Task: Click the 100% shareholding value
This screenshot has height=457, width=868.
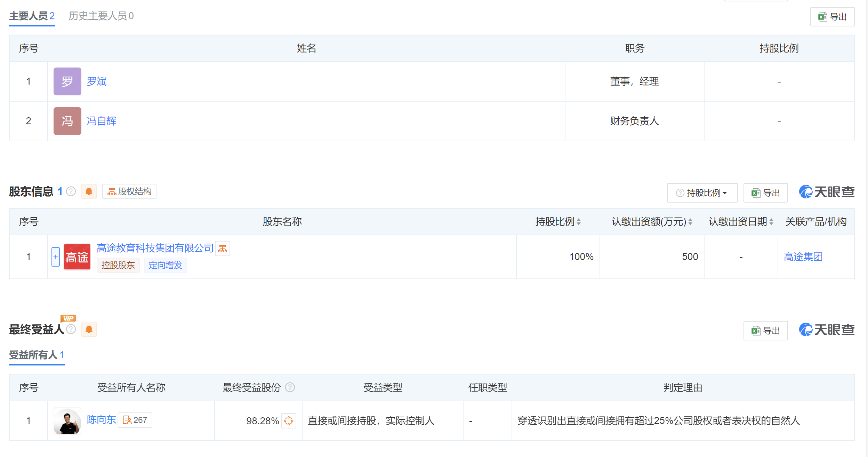Action: click(x=581, y=257)
